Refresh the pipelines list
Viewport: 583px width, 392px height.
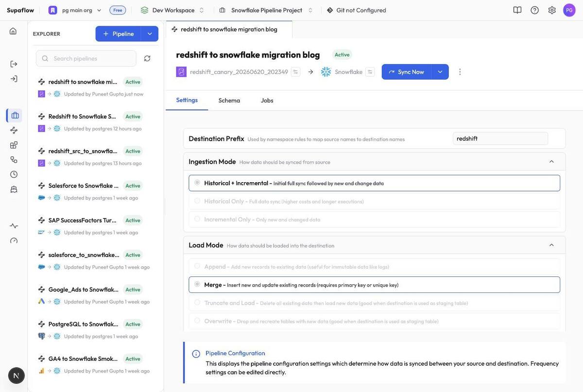click(147, 58)
